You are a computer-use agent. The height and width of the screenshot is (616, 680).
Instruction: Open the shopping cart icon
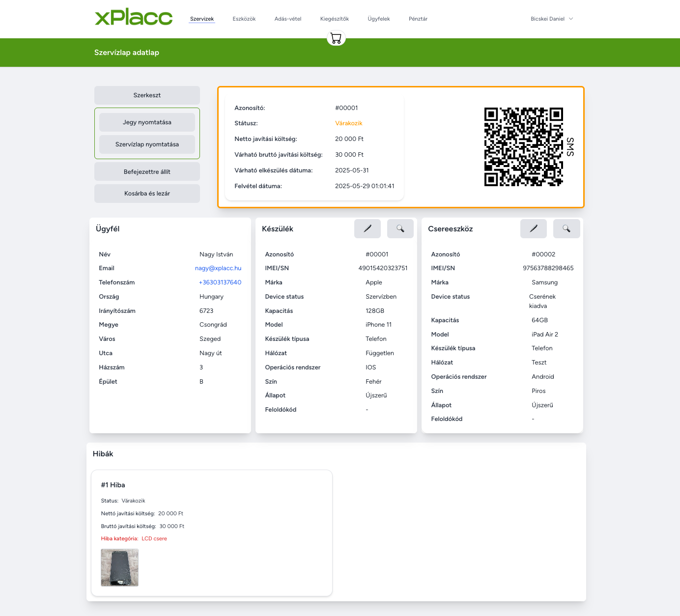(336, 38)
